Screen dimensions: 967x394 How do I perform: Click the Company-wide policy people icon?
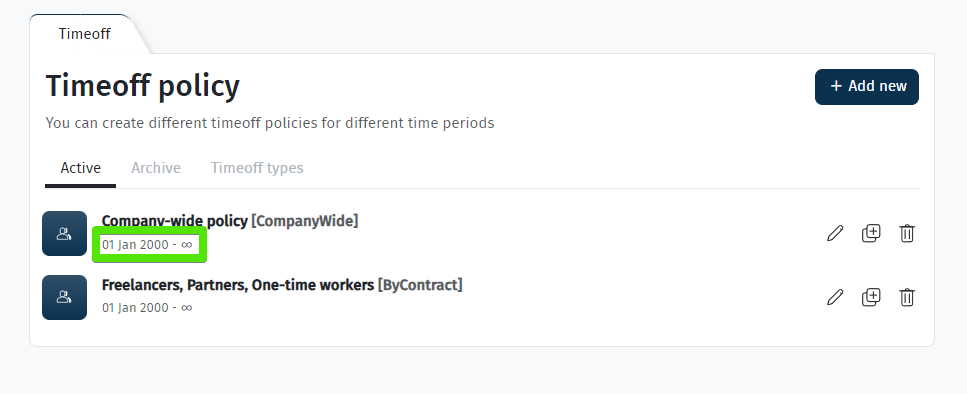pos(64,233)
